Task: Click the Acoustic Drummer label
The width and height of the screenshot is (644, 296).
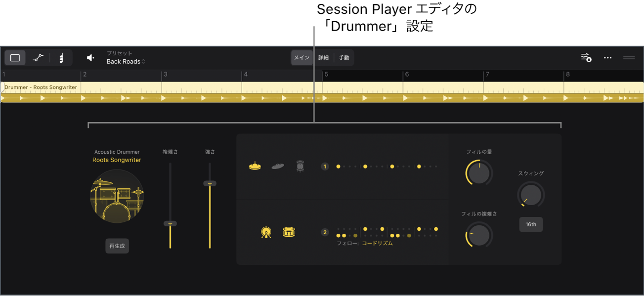Action: click(x=117, y=152)
